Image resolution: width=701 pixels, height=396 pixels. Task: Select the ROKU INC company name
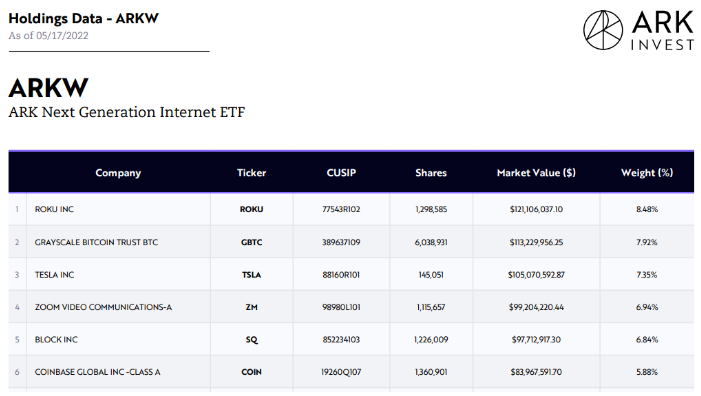point(54,209)
